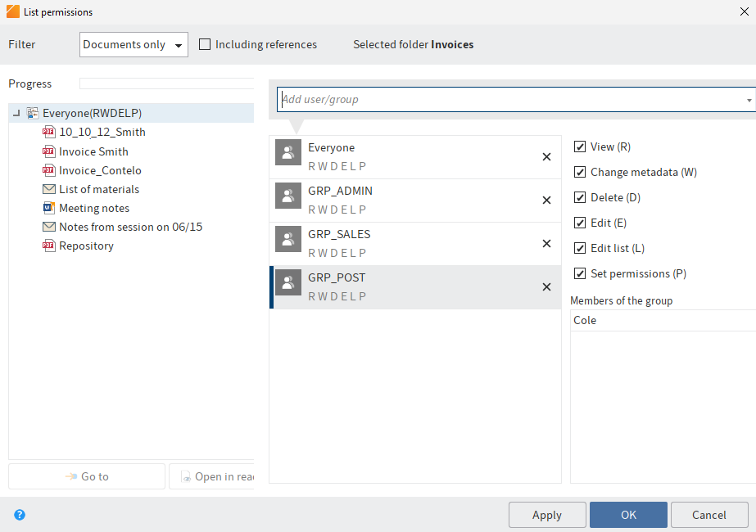
Task: Click the GRP_POST group avatar icon
Action: point(288,282)
